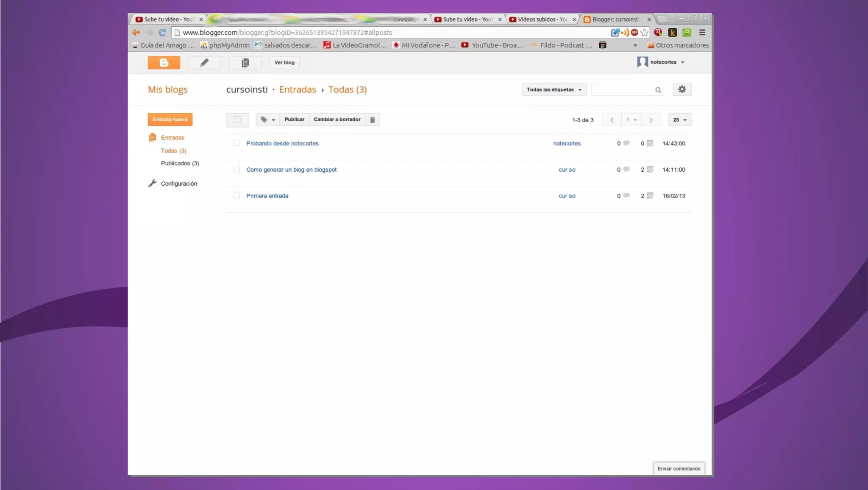Click the pencil new post icon
This screenshot has width=868, height=490.
coord(204,62)
